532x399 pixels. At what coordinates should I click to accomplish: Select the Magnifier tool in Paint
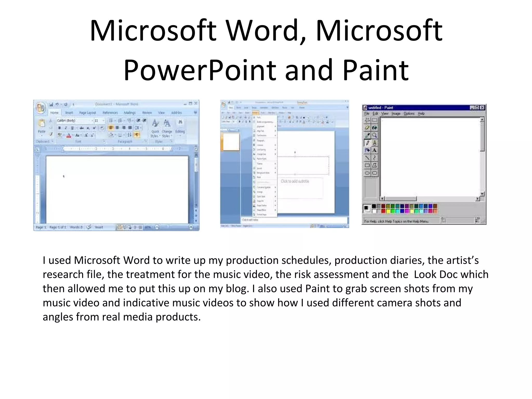pyautogui.click(x=375, y=135)
